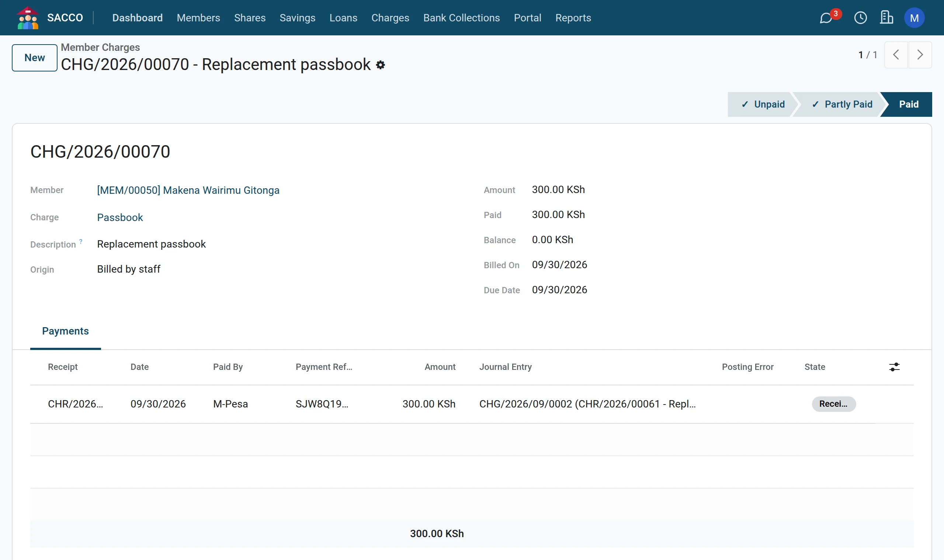
Task: Click the Replacement passbook description value
Action: pyautogui.click(x=152, y=244)
